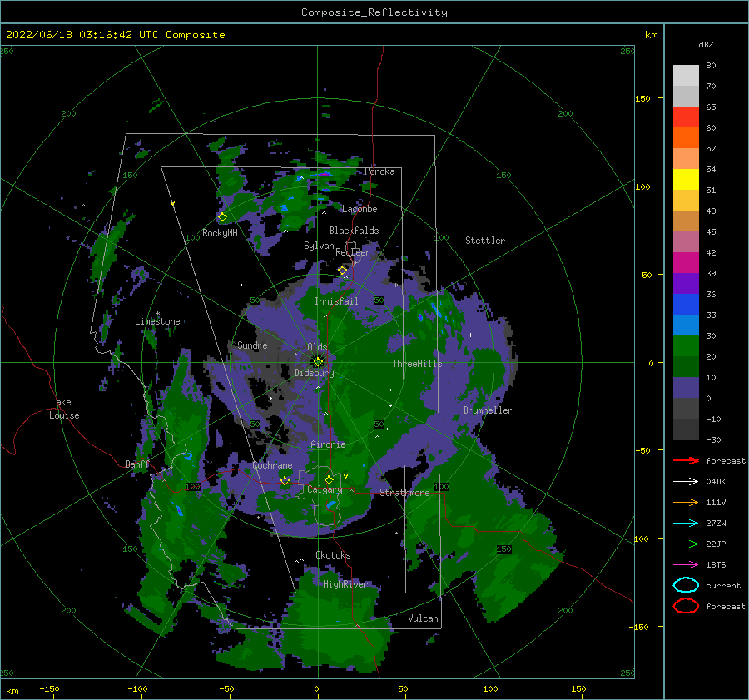Click the Stettler city label
Image resolution: width=749 pixels, height=700 pixels.
pos(485,241)
